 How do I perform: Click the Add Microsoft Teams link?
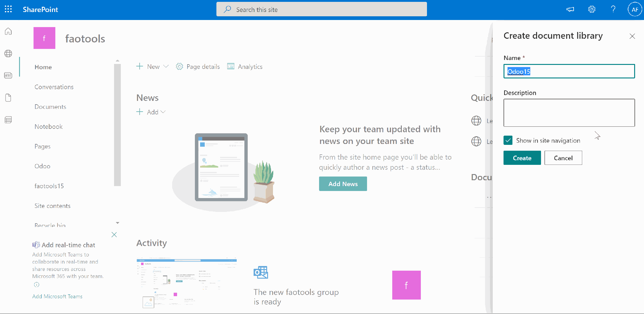coord(57,296)
